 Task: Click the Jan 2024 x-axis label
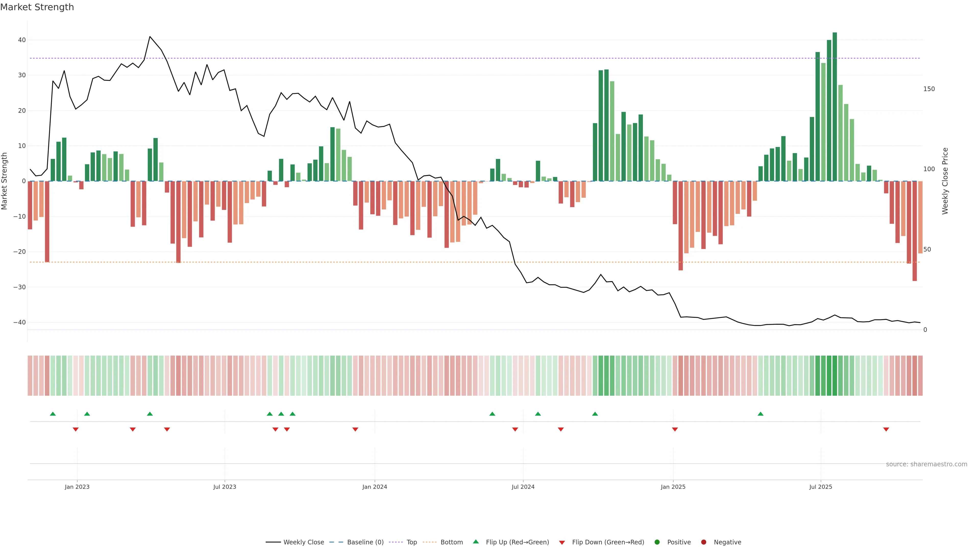(374, 487)
